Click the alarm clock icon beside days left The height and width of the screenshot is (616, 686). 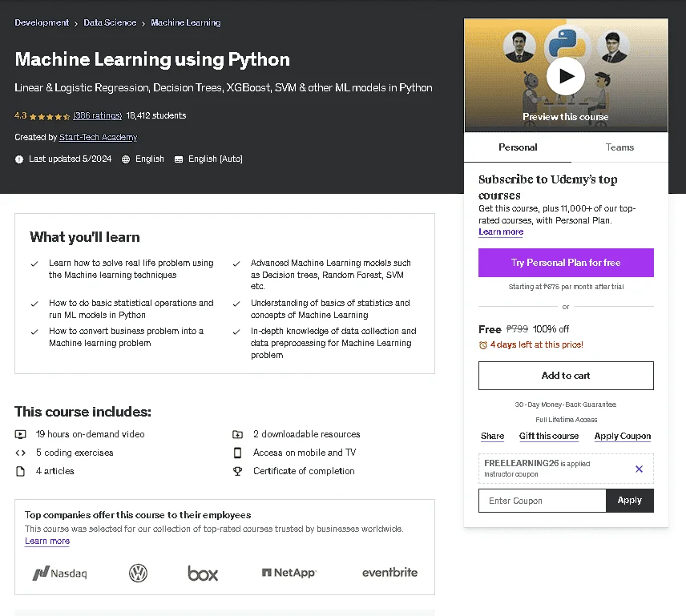tap(483, 345)
